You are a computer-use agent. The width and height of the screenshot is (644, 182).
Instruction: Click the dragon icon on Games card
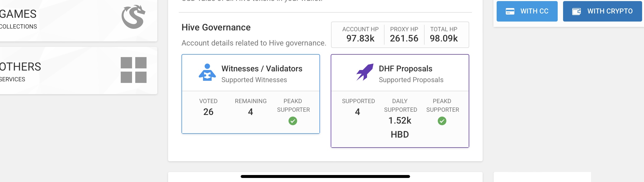point(133,17)
